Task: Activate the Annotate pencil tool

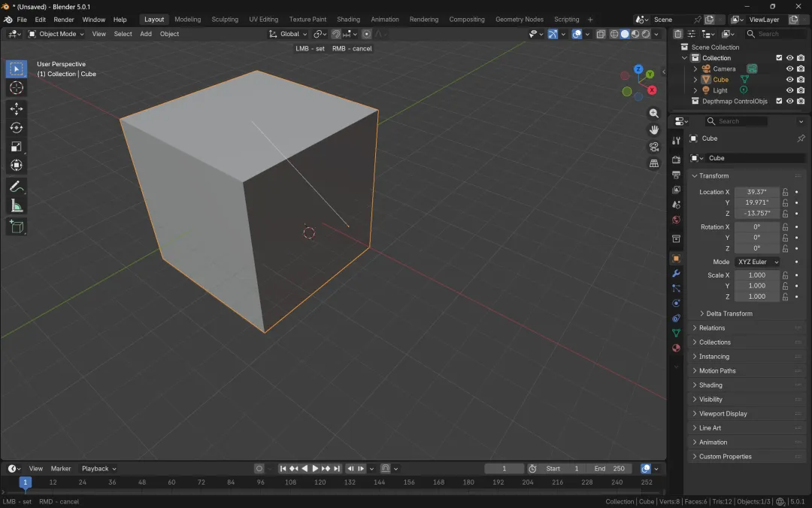Action: (17, 186)
